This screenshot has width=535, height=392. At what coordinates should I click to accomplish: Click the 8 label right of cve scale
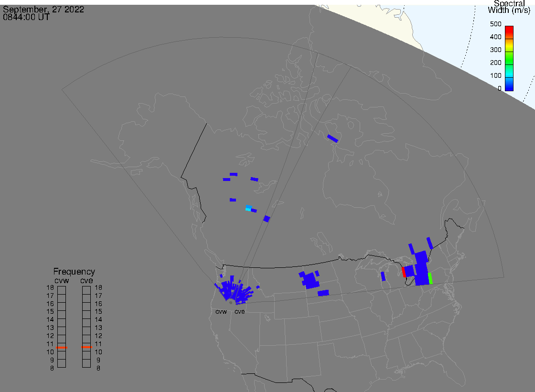(x=98, y=369)
